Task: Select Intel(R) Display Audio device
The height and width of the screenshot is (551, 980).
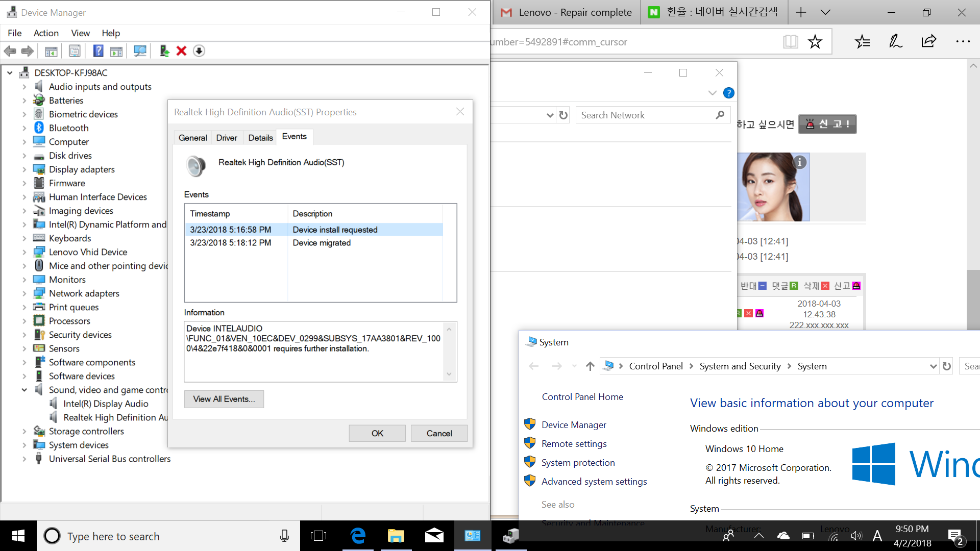Action: pos(106,404)
